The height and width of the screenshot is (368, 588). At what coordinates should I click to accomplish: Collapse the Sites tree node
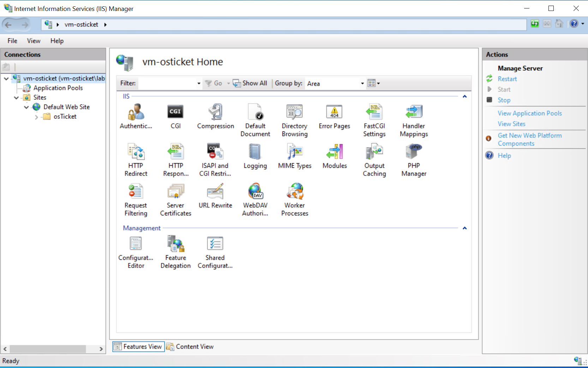pos(16,97)
